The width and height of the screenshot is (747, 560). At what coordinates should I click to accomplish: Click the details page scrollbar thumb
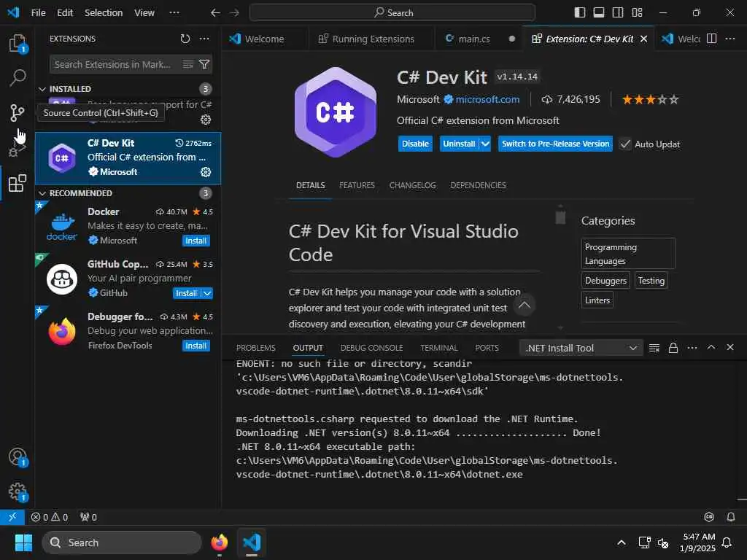pyautogui.click(x=560, y=217)
